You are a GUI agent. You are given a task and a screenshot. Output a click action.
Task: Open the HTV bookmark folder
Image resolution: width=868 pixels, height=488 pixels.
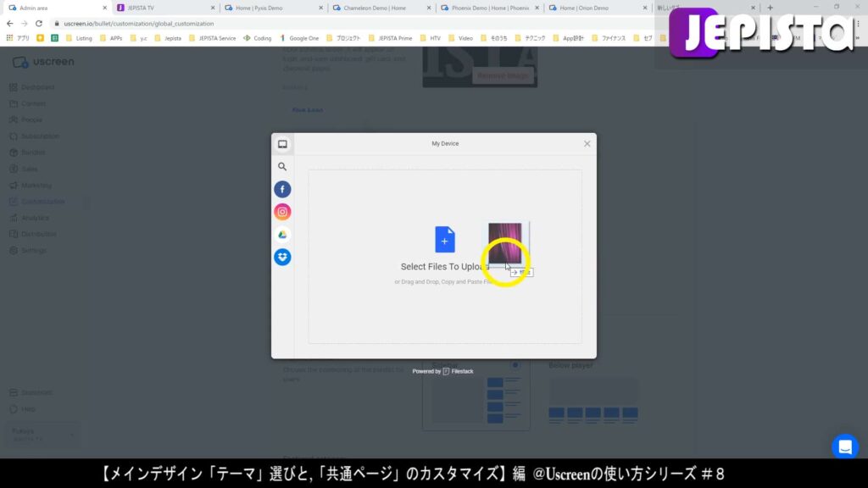pos(430,38)
